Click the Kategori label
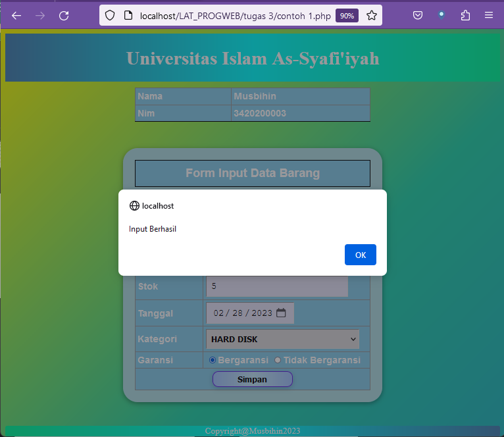 coord(157,339)
